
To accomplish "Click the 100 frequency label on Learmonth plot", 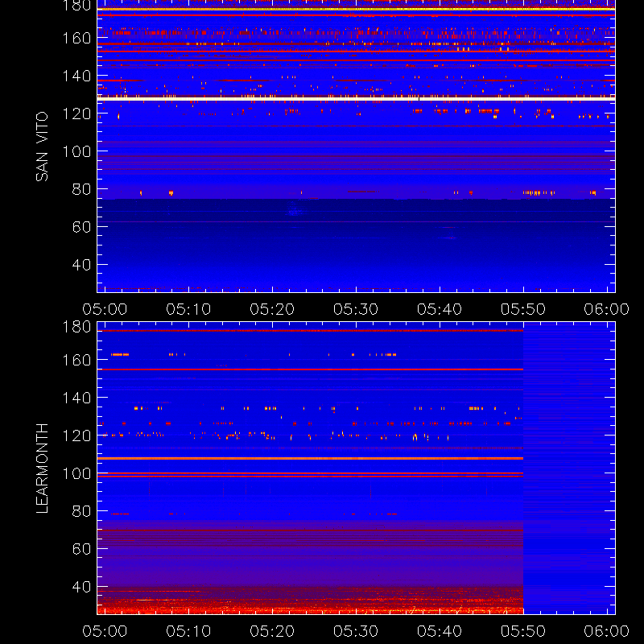I will coord(76,473).
